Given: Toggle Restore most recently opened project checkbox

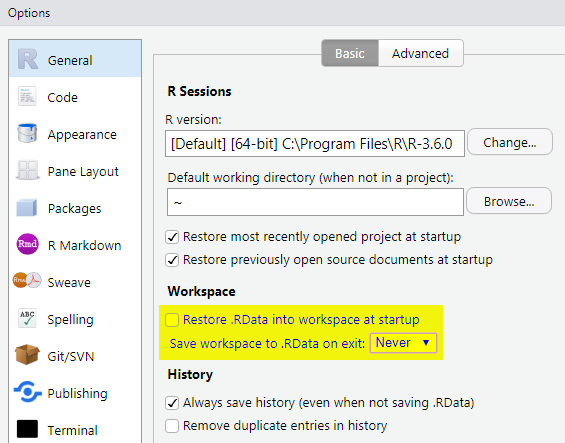Looking at the screenshot, I should (x=172, y=237).
